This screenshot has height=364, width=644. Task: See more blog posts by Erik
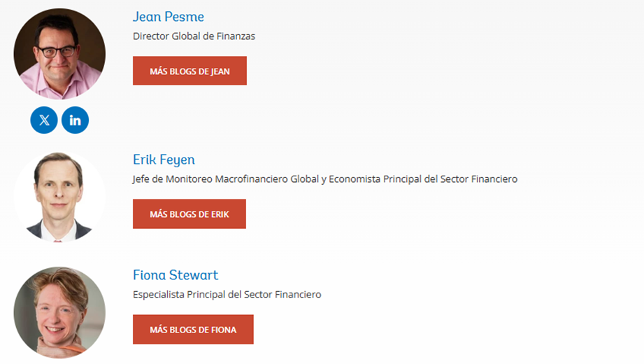click(189, 213)
